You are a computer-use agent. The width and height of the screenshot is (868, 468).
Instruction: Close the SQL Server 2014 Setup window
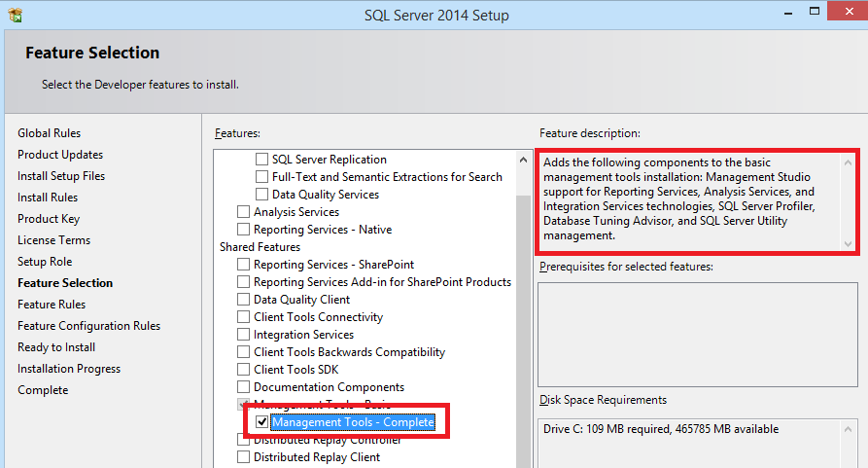tap(849, 11)
